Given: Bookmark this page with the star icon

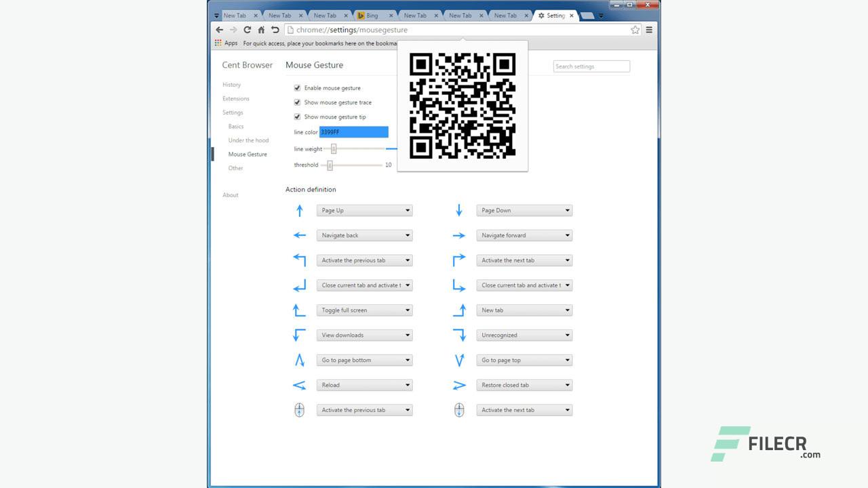Looking at the screenshot, I should (x=635, y=30).
